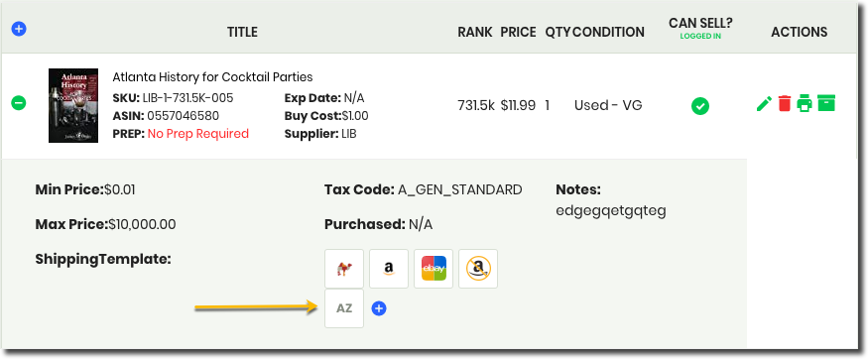Screen dimensions: 868x359
Task: Sort by the TITLE column header
Action: 242,32
